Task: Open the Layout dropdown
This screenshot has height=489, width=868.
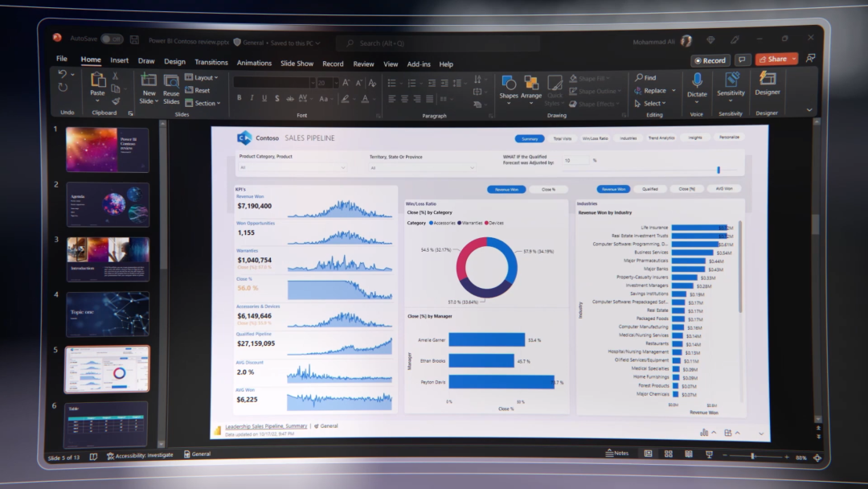Action: (202, 77)
